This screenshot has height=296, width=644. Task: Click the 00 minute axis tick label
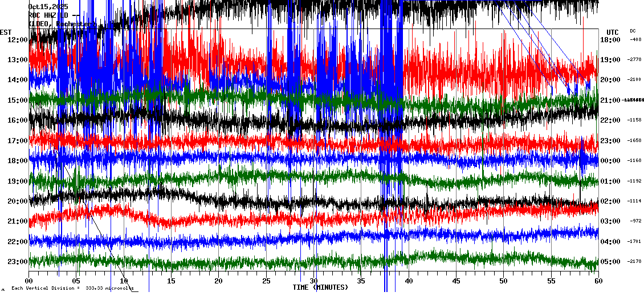click(x=29, y=281)
